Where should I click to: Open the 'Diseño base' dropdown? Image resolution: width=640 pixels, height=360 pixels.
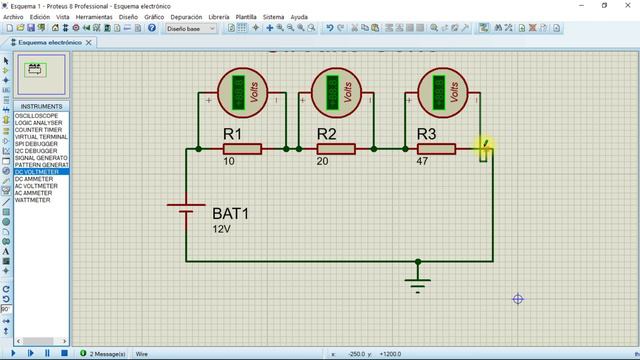pos(191,29)
